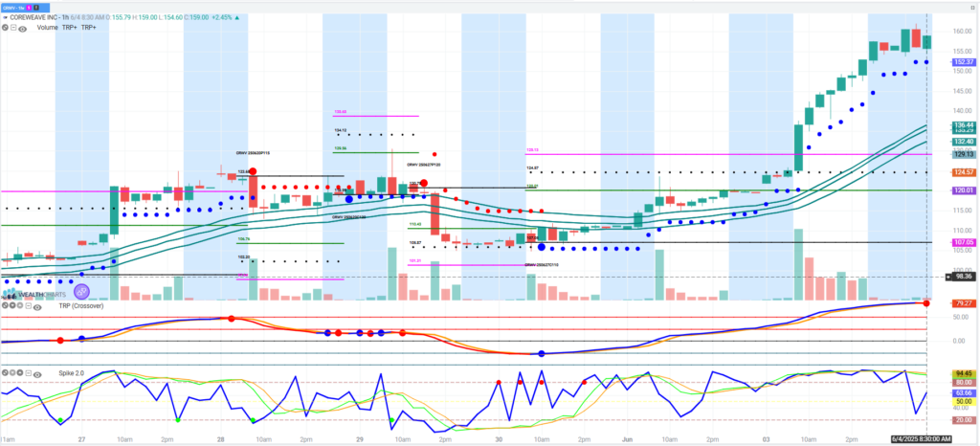Click the 98.36 crosshair price label
Viewport: 980px width, 446px height.
(x=963, y=276)
